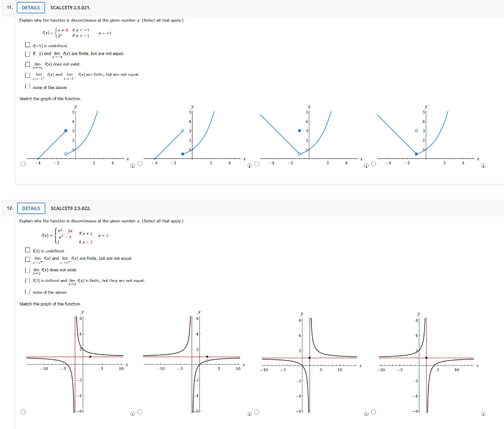Select the last graph option in question 11
504x429 pixels.
[372, 165]
